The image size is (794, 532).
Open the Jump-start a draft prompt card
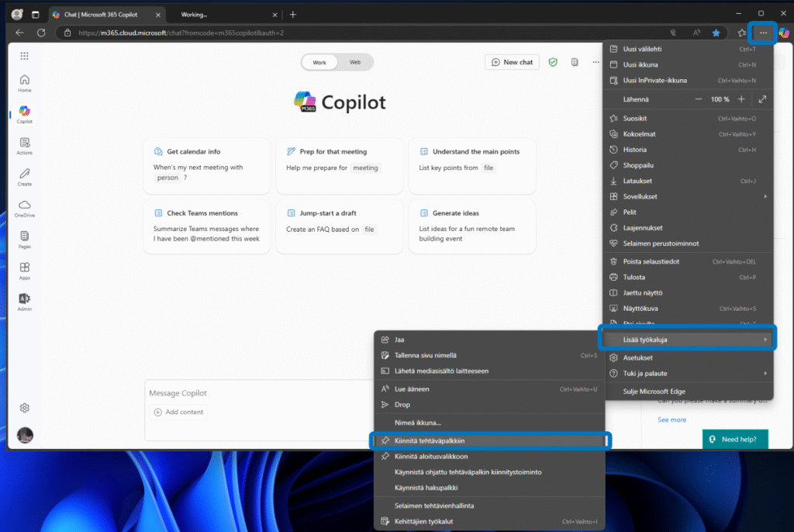tap(340, 226)
